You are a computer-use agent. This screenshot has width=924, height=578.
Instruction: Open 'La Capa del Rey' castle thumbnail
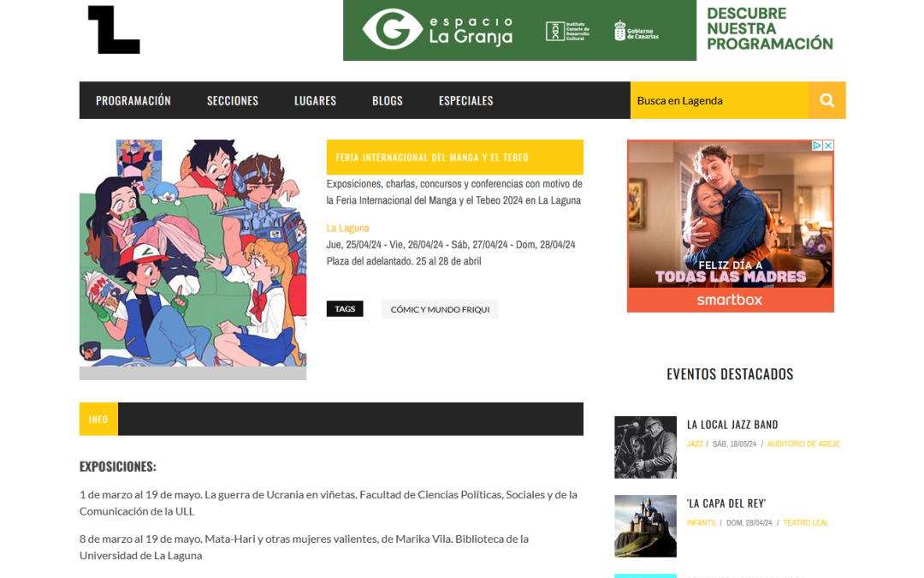645,526
